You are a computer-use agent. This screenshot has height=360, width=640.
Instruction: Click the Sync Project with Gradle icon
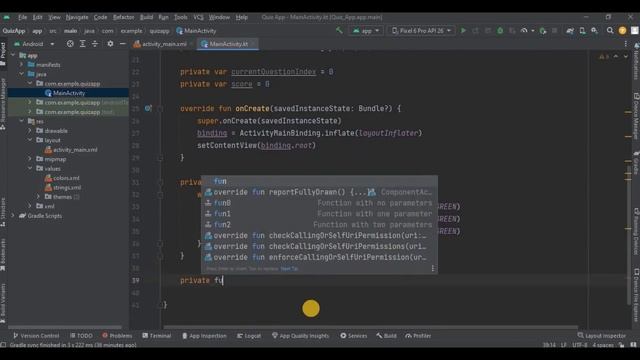(x=570, y=31)
